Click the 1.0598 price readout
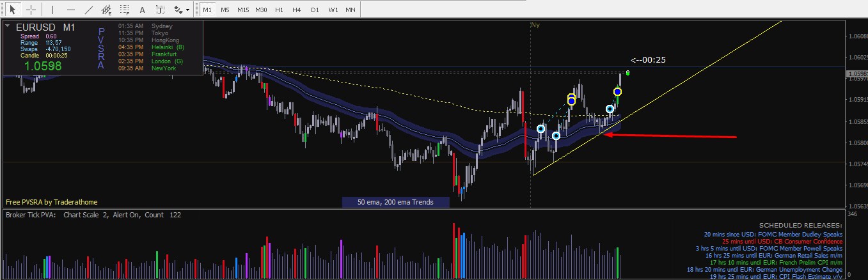Image resolution: width=868 pixels, height=280 pixels. pyautogui.click(x=43, y=66)
